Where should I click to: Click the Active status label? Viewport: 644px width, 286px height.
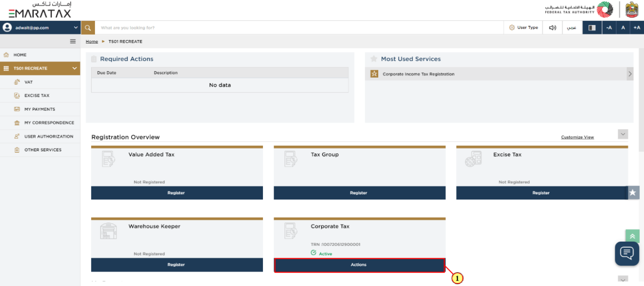click(x=325, y=254)
